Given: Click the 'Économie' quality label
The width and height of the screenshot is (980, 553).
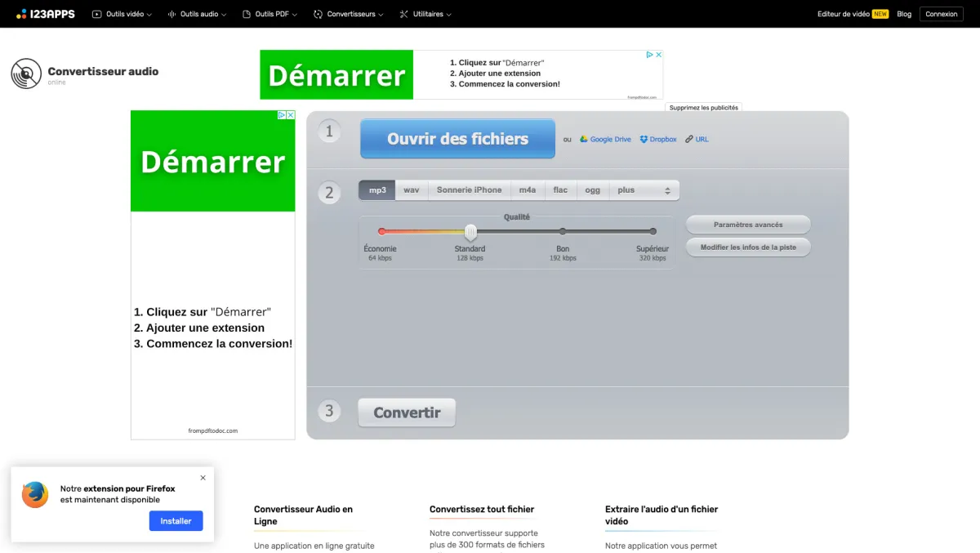Looking at the screenshot, I should tap(381, 249).
